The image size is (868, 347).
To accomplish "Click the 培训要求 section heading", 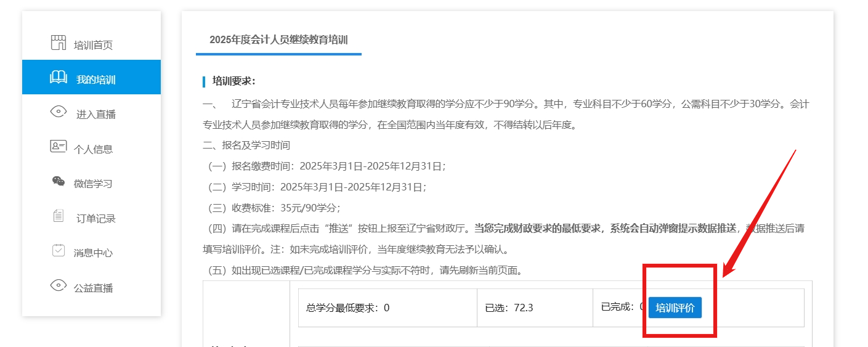I will [233, 81].
